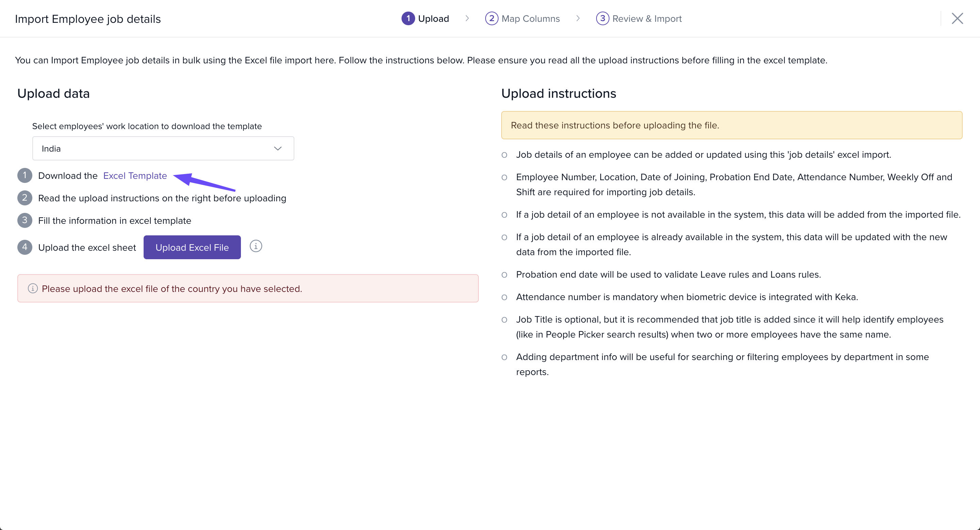980x530 pixels.
Task: Click the step 1 Upload number badge
Action: tap(408, 18)
